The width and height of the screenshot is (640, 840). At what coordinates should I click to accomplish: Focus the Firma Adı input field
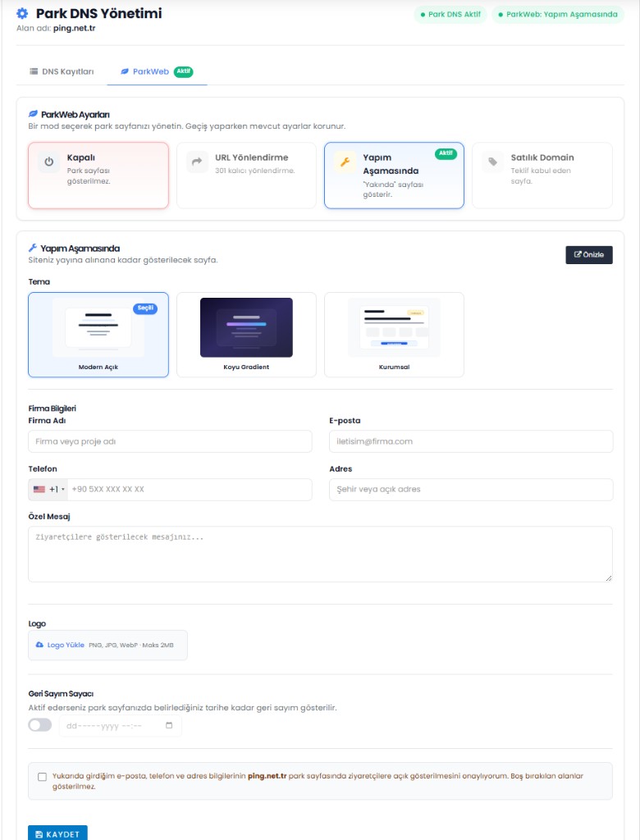click(x=170, y=441)
